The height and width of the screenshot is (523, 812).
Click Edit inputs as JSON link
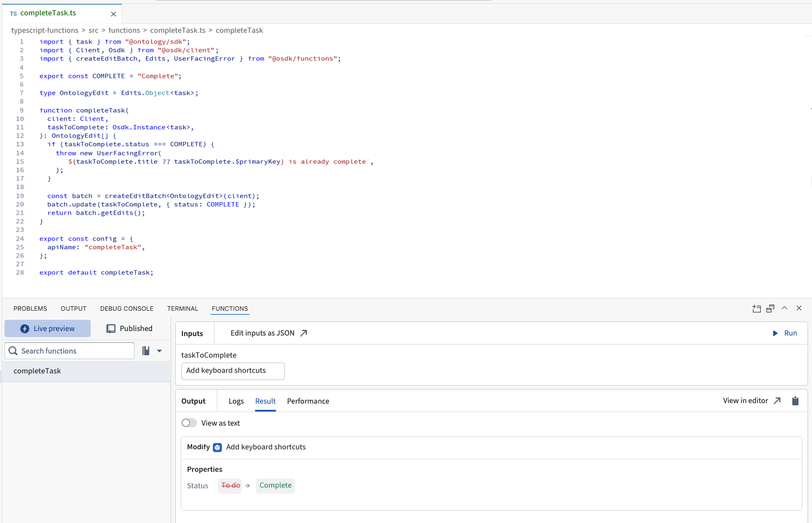(262, 333)
